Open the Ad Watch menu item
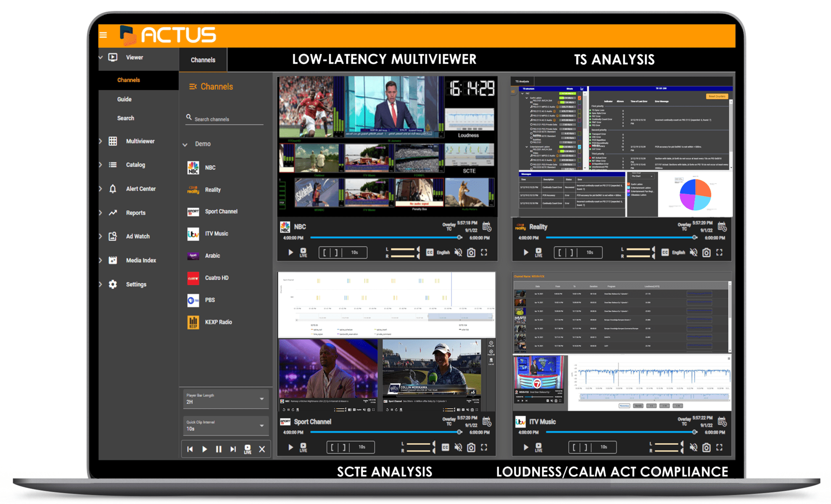This screenshot has width=831, height=504. click(138, 236)
